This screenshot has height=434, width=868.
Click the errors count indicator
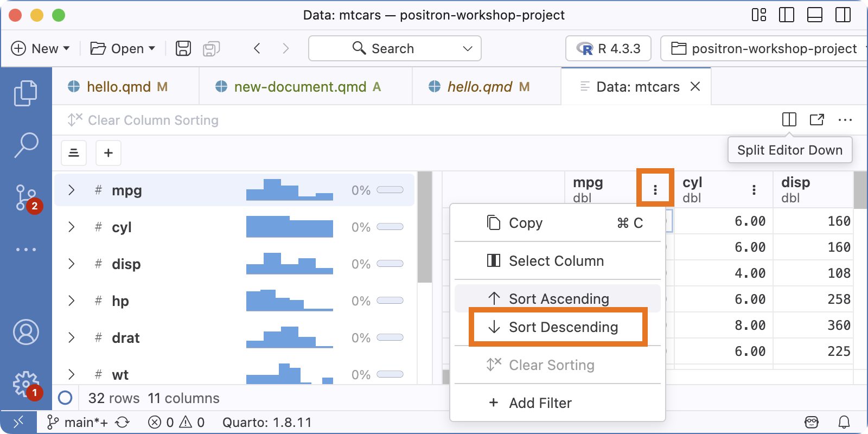(161, 422)
